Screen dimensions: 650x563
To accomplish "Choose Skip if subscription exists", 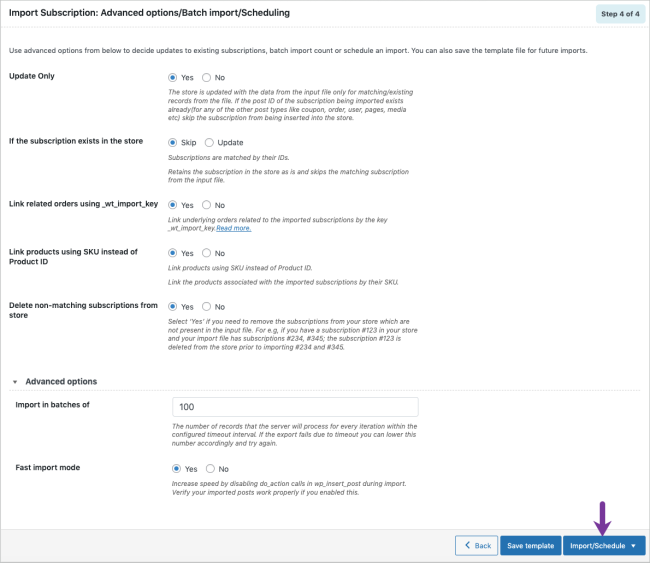I will click(172, 143).
